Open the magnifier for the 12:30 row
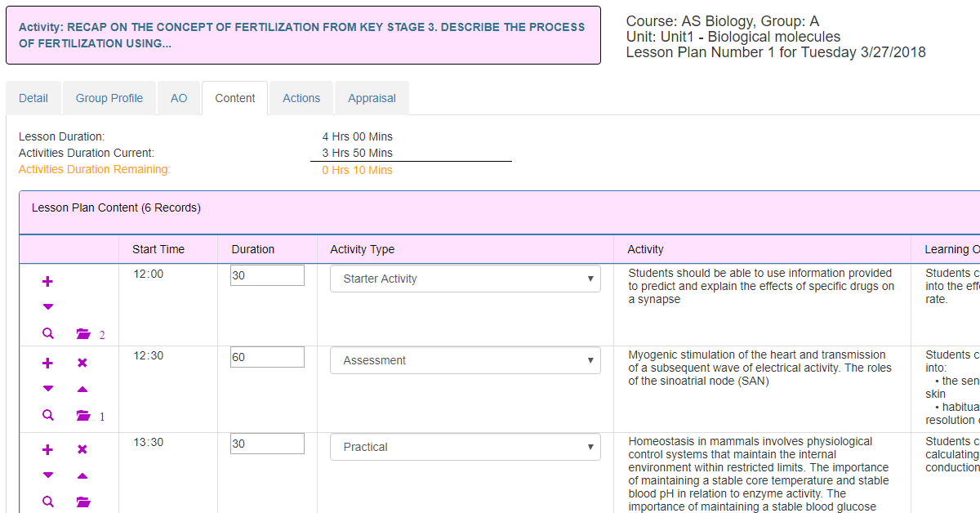980x513 pixels. [x=47, y=415]
